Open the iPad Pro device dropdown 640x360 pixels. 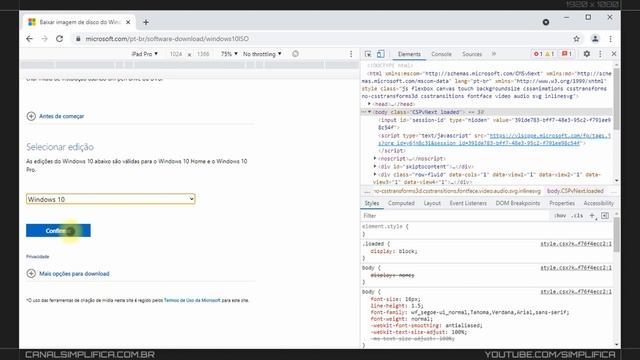(144, 54)
